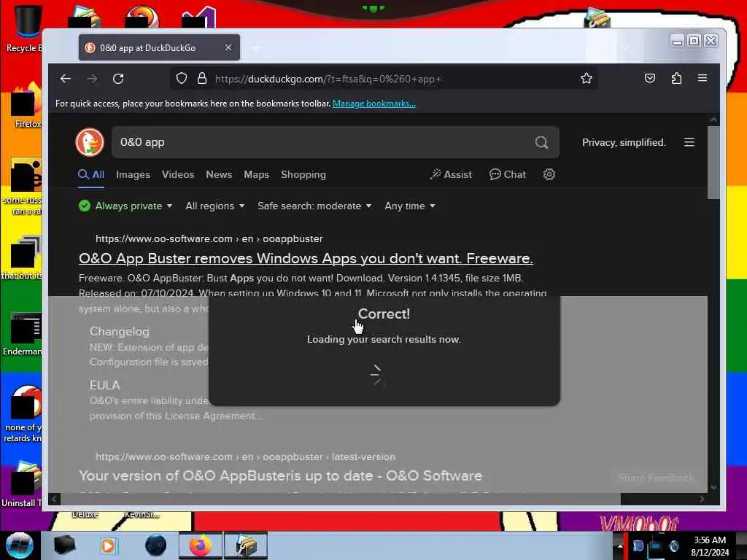Screen dimensions: 747x560
Task: Open the Enderman desktop icon
Action: [x=24, y=333]
